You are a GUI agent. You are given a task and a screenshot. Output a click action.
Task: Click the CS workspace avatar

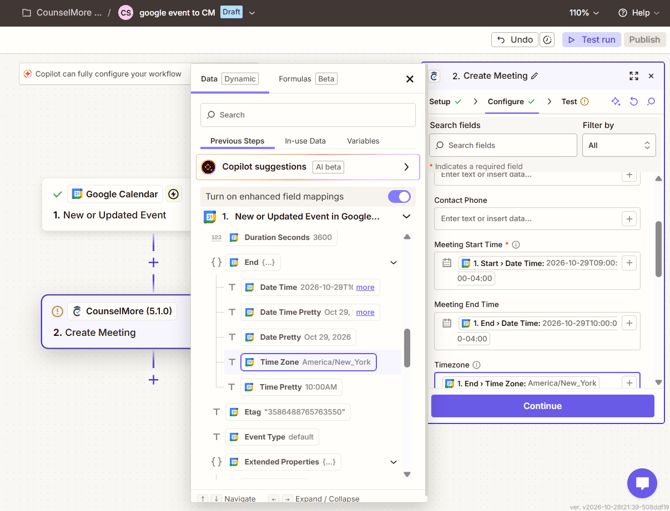click(126, 13)
